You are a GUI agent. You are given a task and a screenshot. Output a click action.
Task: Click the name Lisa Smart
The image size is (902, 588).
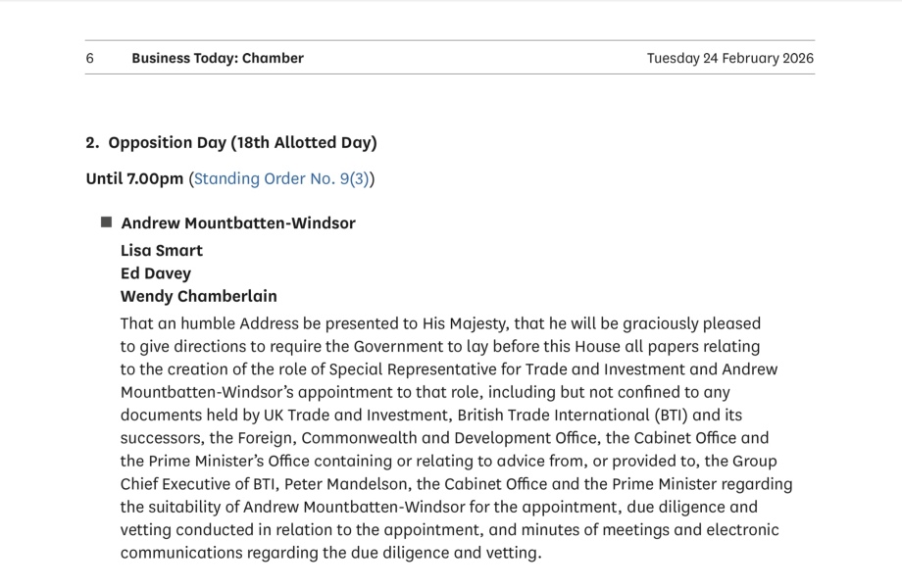coord(162,250)
